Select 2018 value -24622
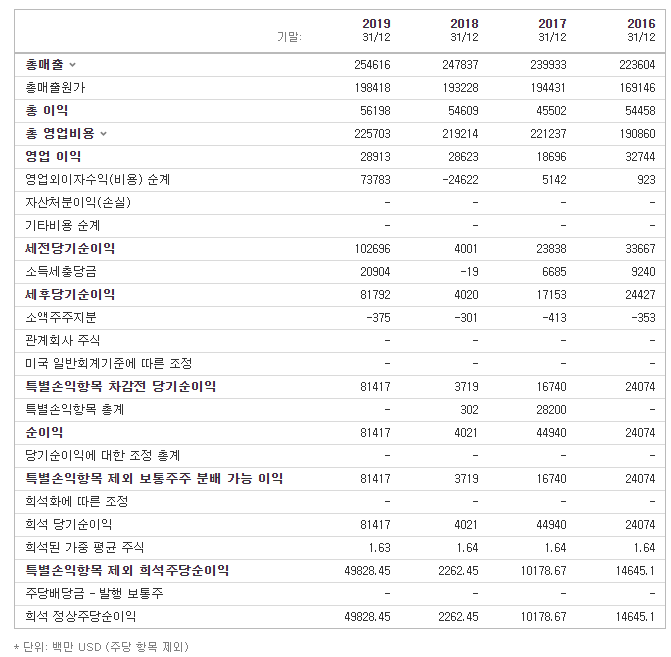 pos(460,180)
